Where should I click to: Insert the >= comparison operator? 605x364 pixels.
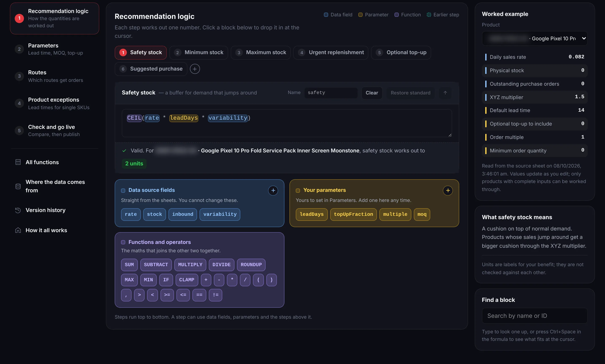[x=167, y=295]
